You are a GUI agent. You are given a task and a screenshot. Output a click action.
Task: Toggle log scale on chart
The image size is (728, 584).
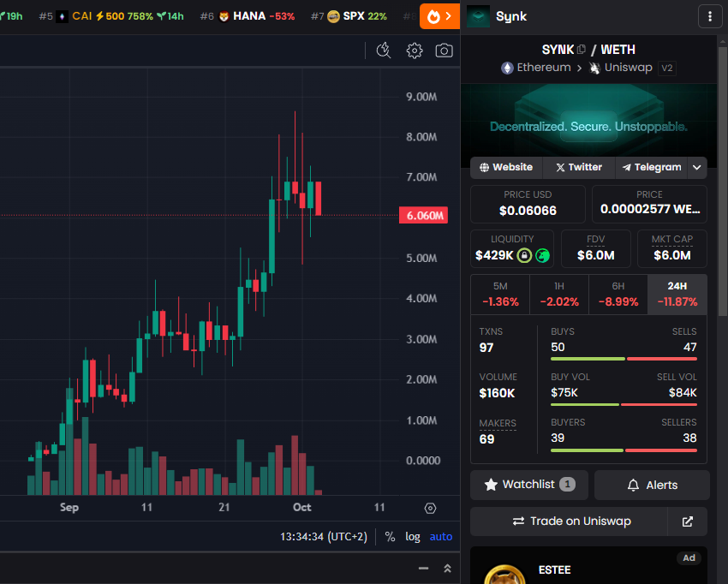413,537
